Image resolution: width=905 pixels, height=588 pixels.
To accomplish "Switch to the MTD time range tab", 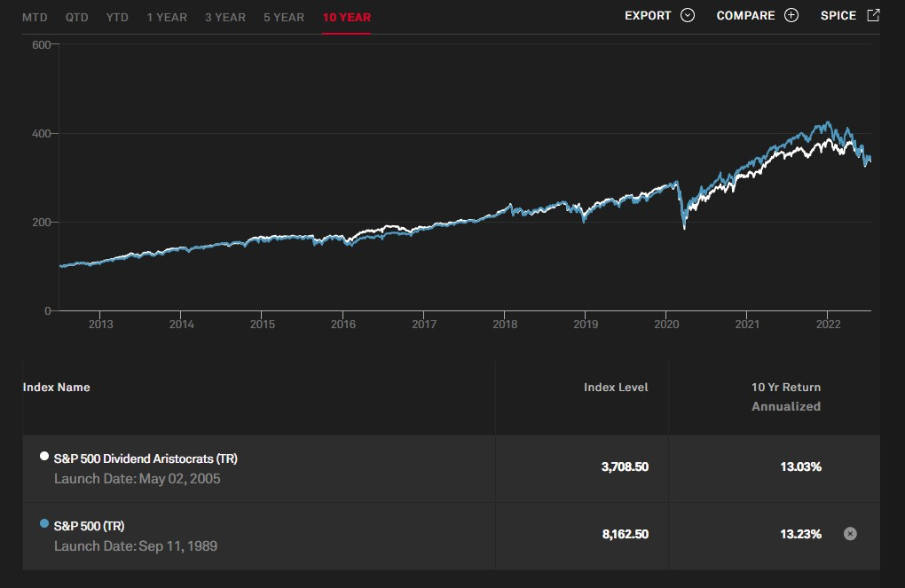I will coord(35,18).
